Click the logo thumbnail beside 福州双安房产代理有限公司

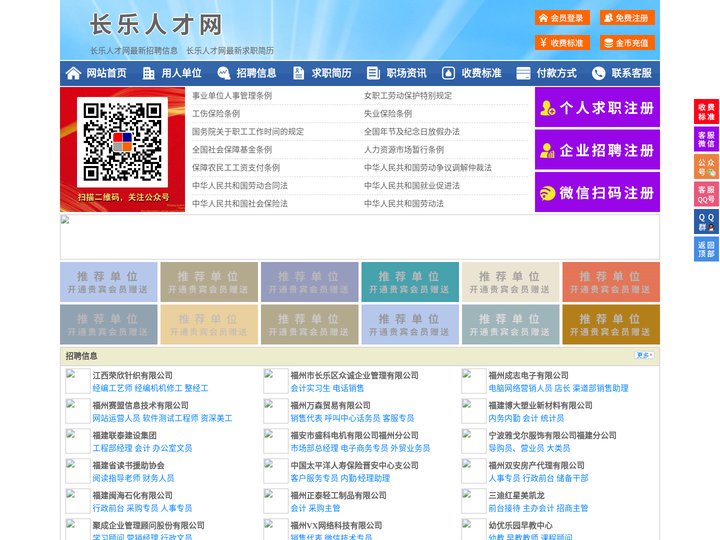coord(473,471)
